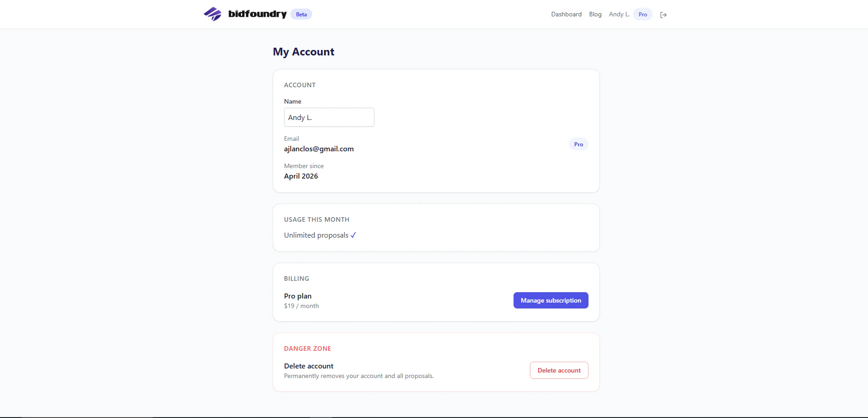
Task: Click Andy L. username in header
Action: click(619, 14)
